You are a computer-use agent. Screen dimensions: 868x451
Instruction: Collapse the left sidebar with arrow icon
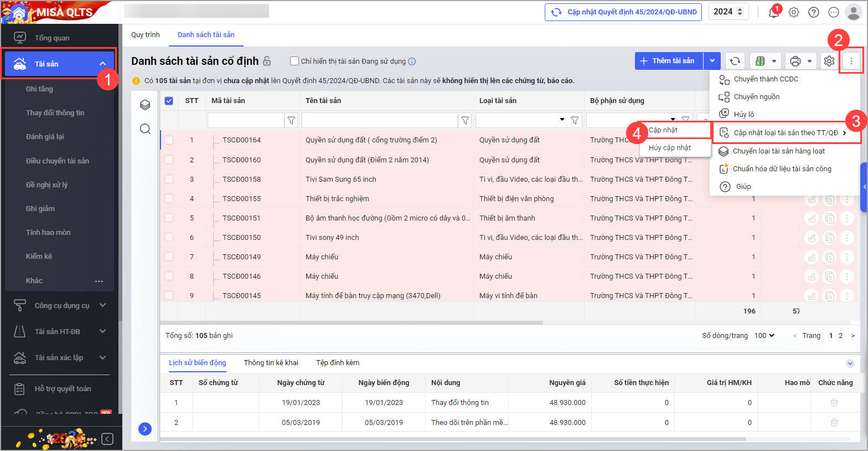[107, 439]
